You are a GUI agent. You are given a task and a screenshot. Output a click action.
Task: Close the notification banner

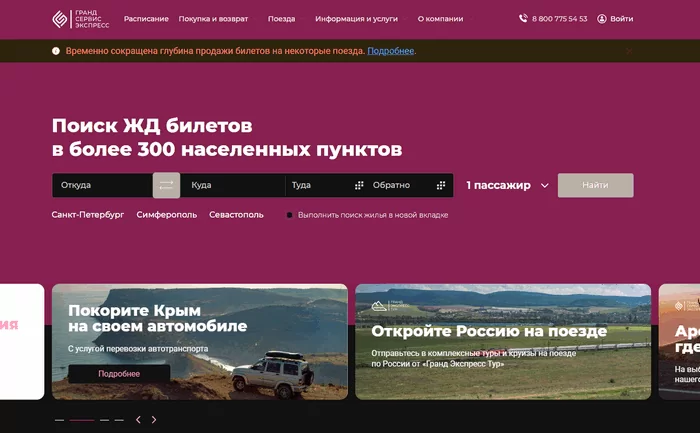click(x=629, y=51)
